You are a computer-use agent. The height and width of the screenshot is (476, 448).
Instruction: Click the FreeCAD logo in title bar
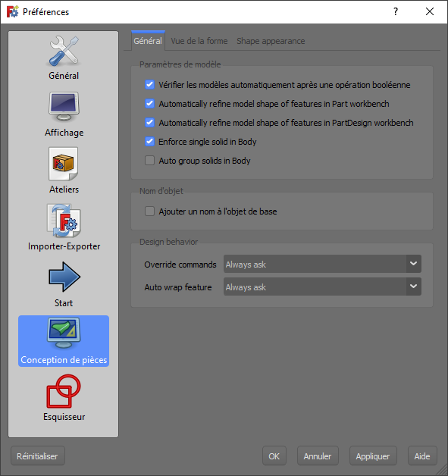[12, 11]
